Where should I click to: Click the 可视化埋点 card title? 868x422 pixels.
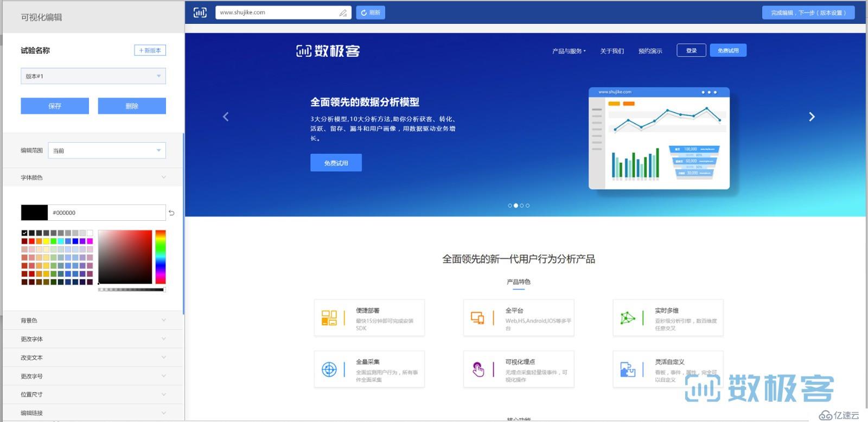click(x=520, y=362)
